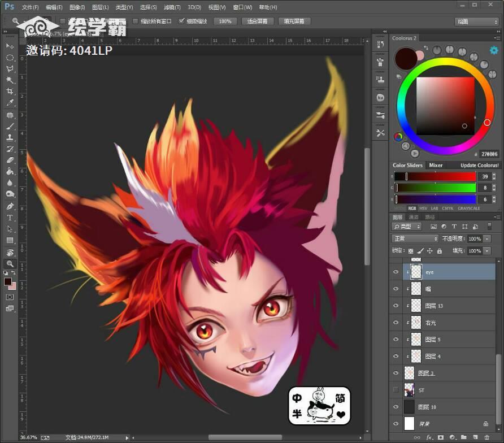Change screen mode icon in toolbox
The image size is (504, 443).
[x=10, y=309]
